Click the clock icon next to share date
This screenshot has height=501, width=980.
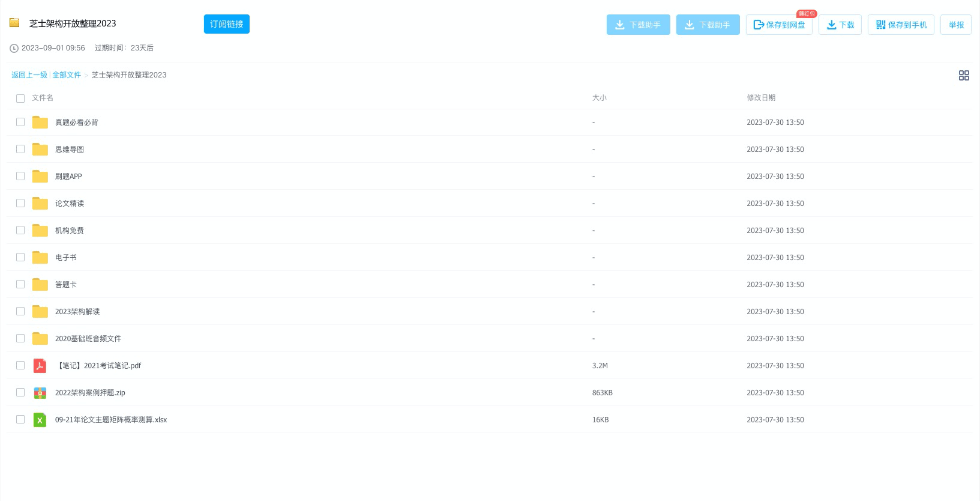14,48
